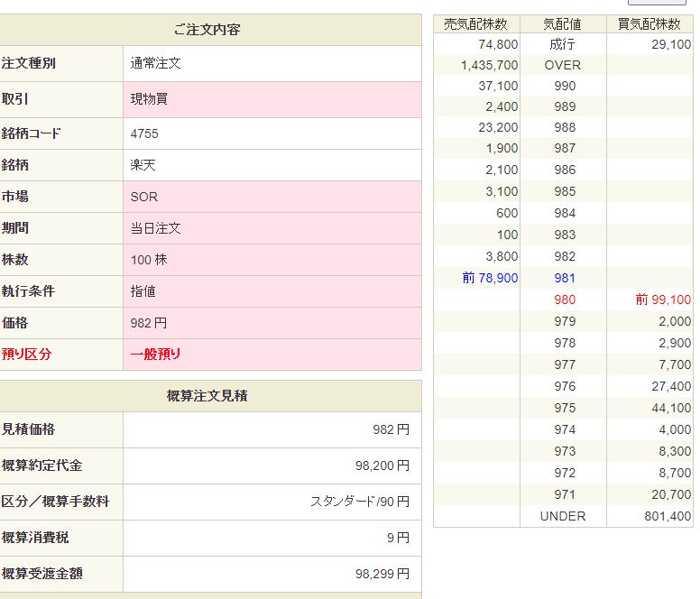Click the 20,700 buy quantity
The image size is (700, 599).
pos(671,494)
